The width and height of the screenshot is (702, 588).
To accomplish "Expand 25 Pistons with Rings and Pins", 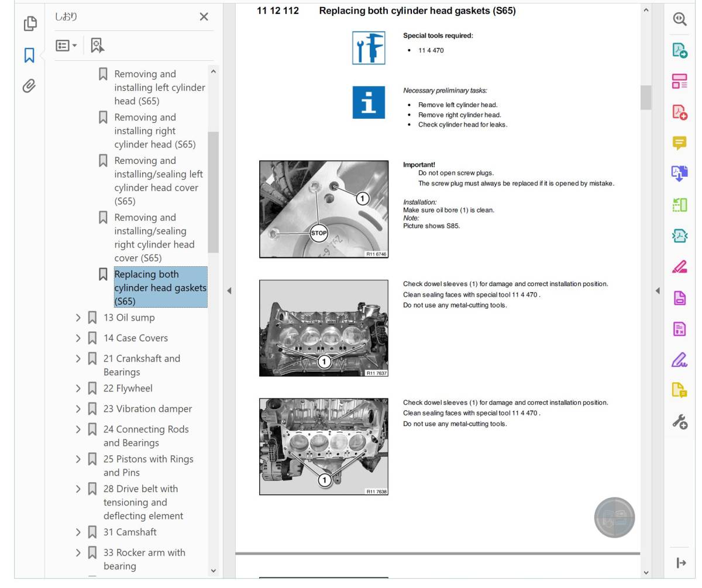I will click(x=78, y=459).
